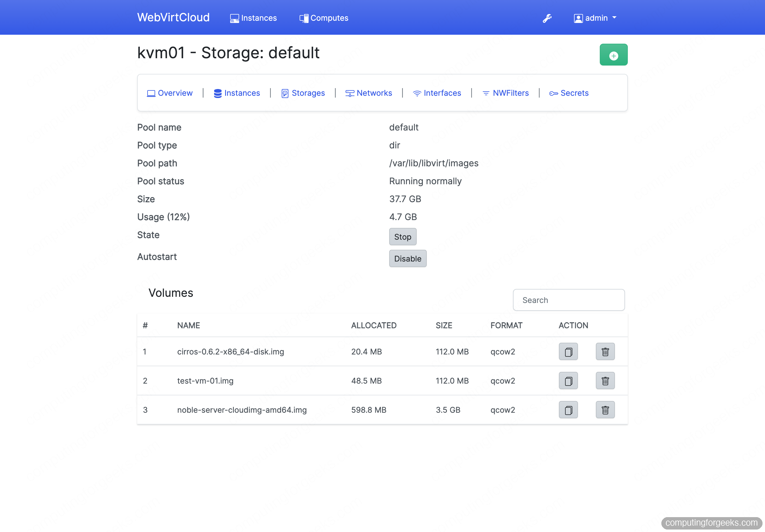Sort volumes by NAME column header
Image resolution: width=765 pixels, height=532 pixels.
coord(188,325)
